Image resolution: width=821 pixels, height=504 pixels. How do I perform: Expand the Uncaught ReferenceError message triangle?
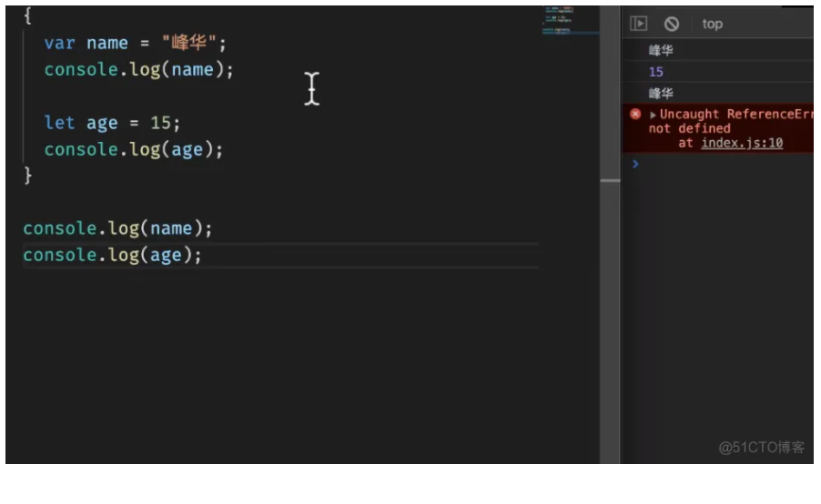(653, 115)
